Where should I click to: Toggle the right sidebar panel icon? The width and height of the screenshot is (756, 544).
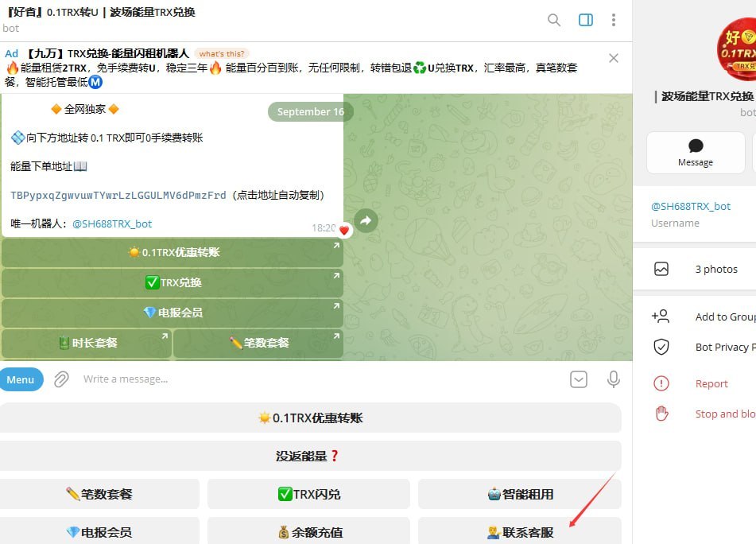(586, 20)
